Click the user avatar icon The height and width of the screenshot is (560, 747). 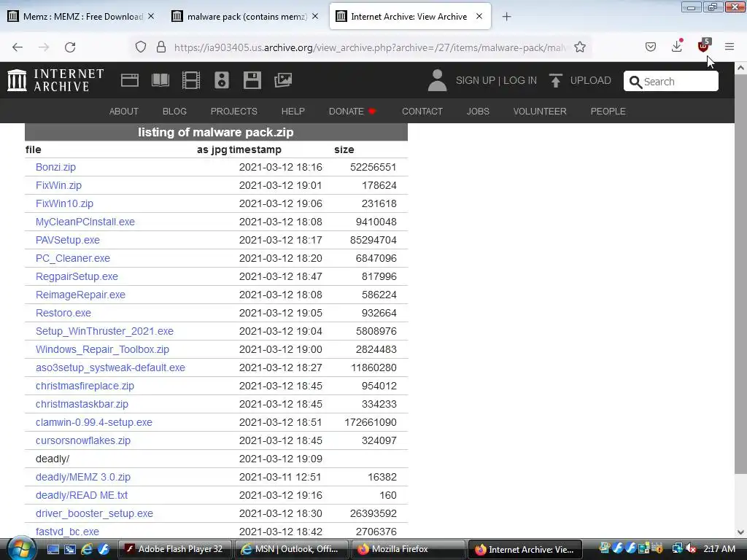[437, 80]
